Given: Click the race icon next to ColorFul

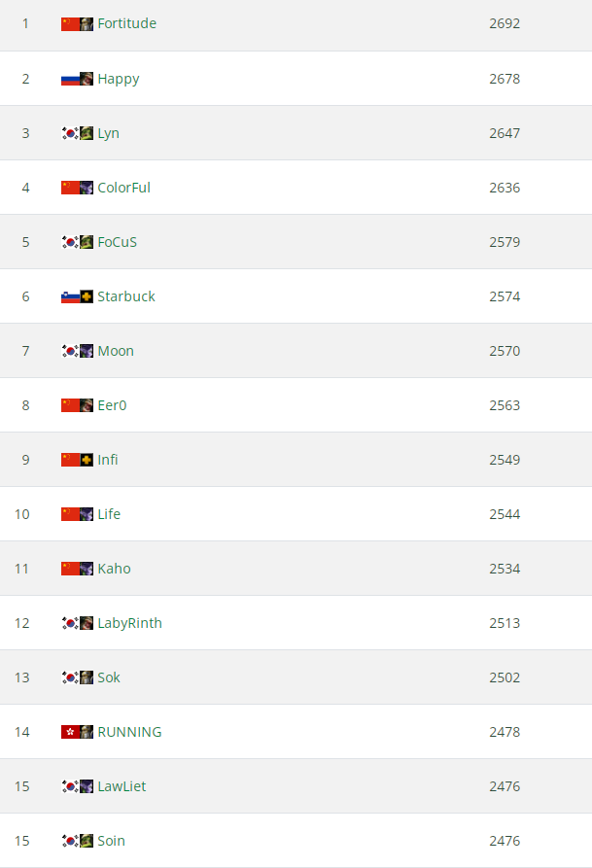Looking at the screenshot, I should (87, 188).
